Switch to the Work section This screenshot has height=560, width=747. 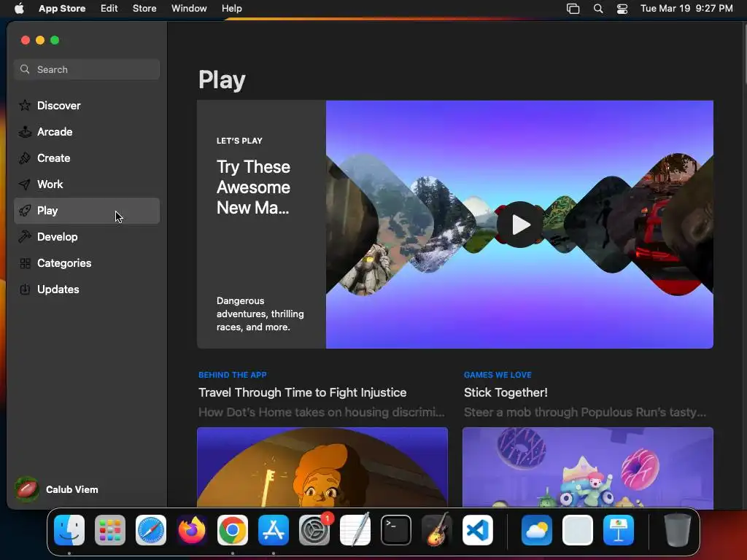pos(87,184)
